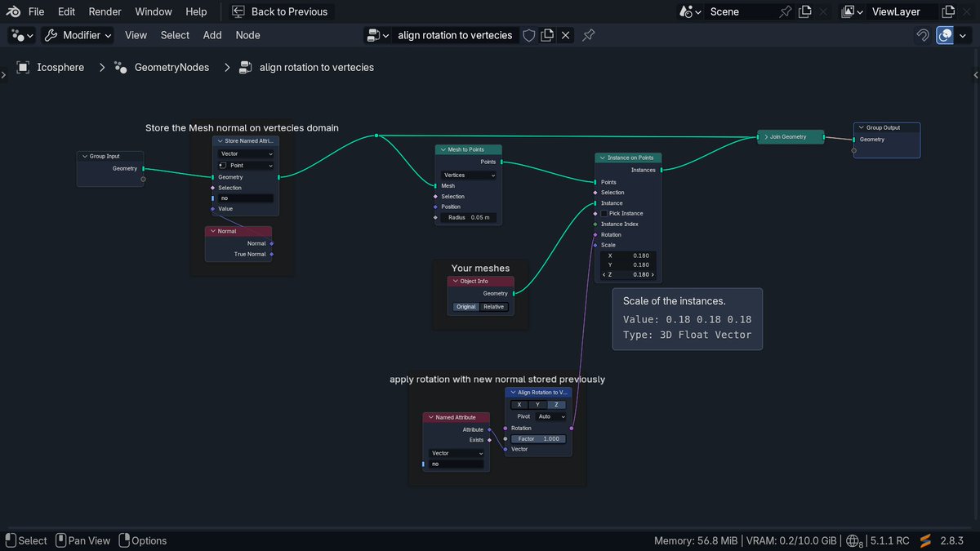Click 'align rotation to vertecies' breadcrumb
The height and width of the screenshot is (551, 980).
pos(317,68)
